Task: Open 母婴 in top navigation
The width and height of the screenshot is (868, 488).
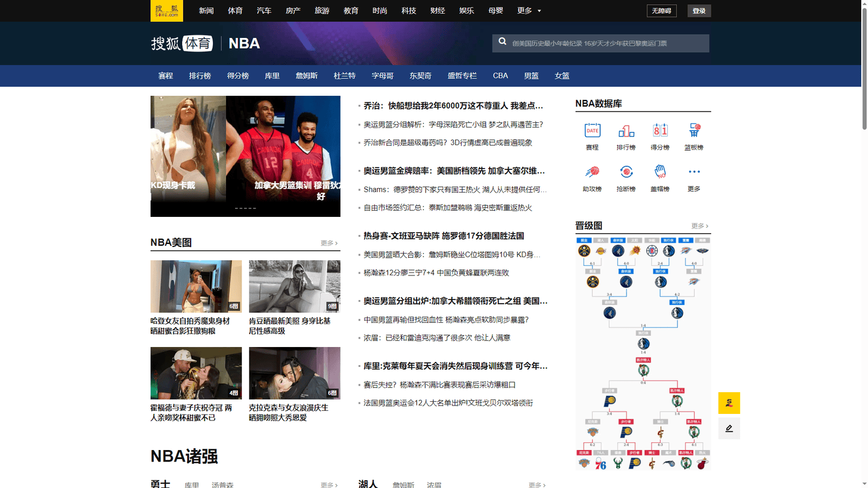Action: (495, 10)
